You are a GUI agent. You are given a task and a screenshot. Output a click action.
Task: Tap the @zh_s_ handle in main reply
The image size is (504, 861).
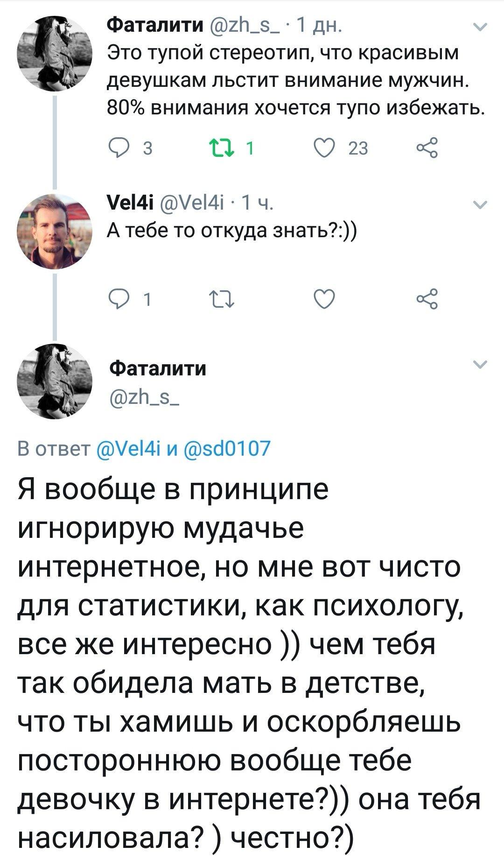pos(142,399)
